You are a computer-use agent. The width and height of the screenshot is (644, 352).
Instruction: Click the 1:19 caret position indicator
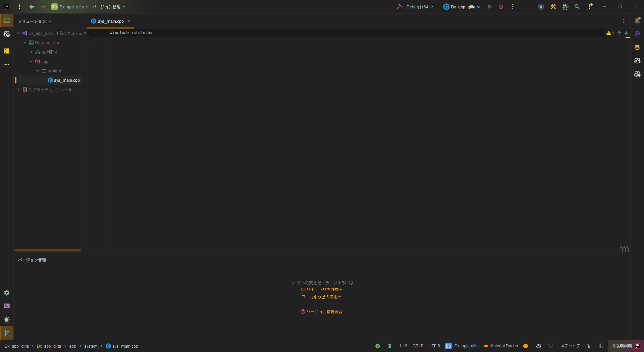(403, 346)
